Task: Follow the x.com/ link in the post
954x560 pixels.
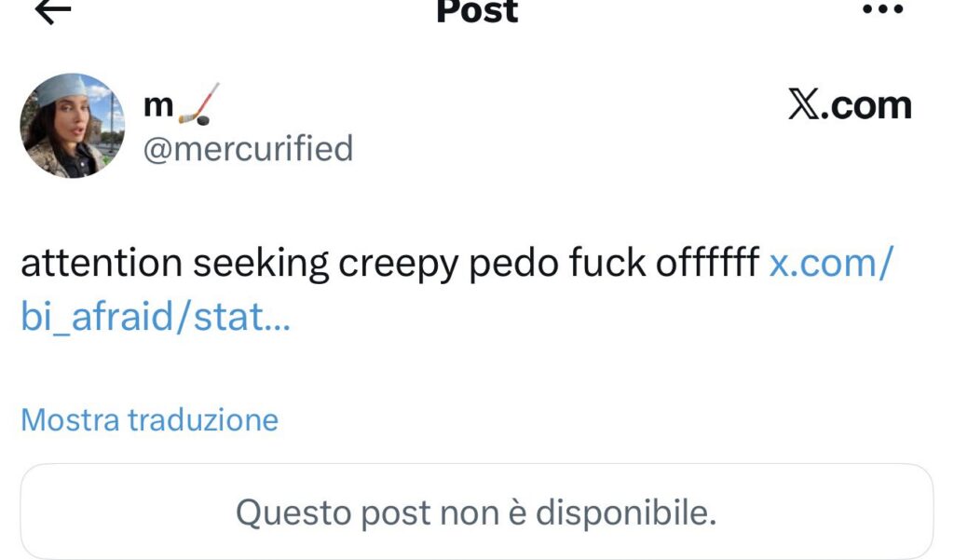Action: 831,263
